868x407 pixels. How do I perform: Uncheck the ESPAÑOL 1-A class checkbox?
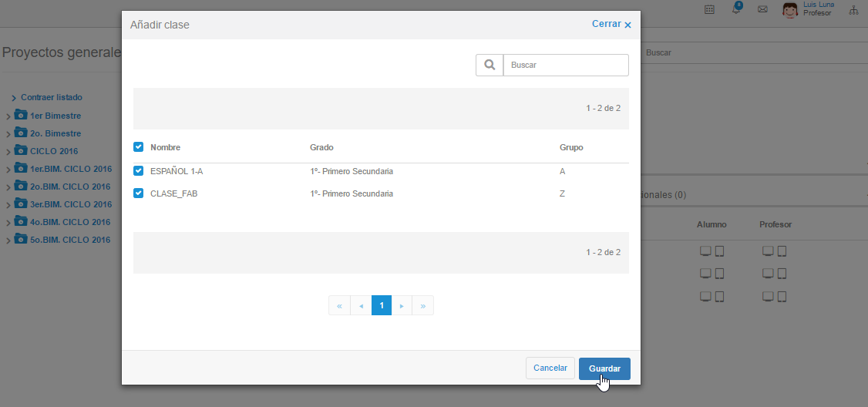pos(139,171)
